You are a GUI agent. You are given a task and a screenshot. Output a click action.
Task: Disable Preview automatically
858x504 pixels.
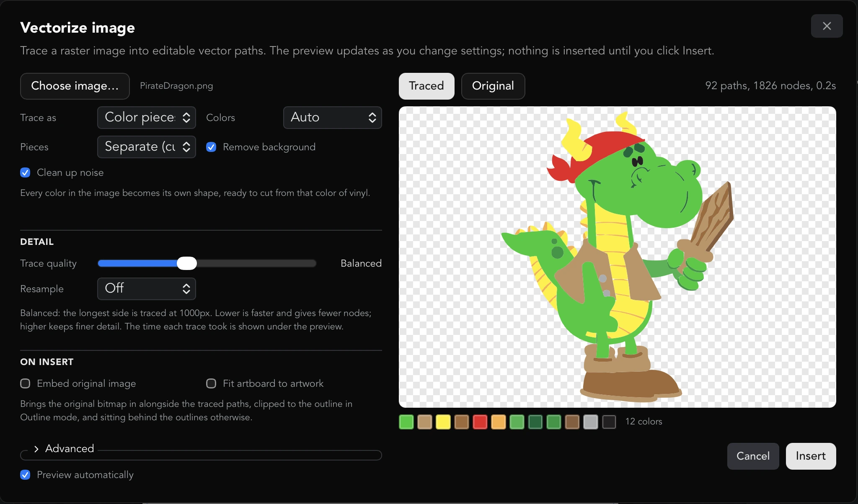(25, 475)
